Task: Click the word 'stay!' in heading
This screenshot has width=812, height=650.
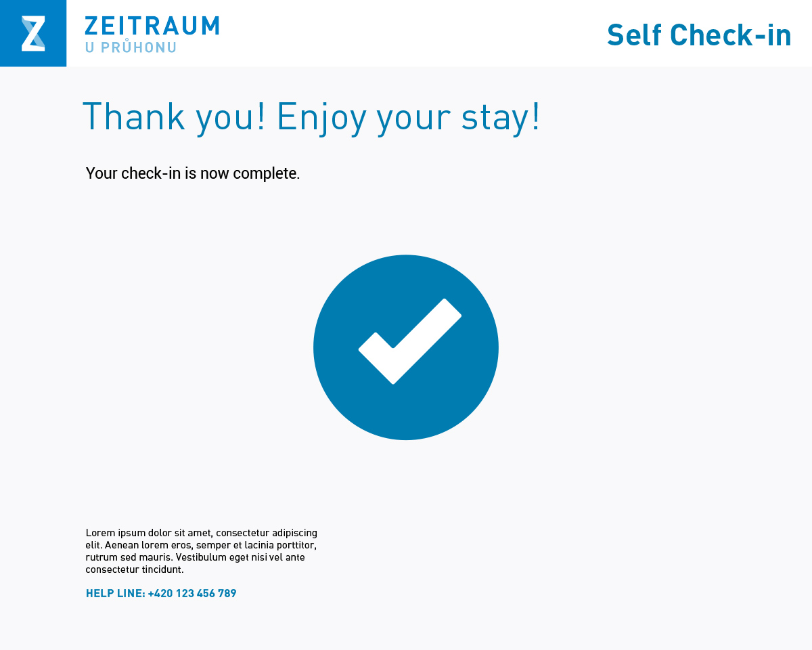Action: pyautogui.click(x=501, y=117)
